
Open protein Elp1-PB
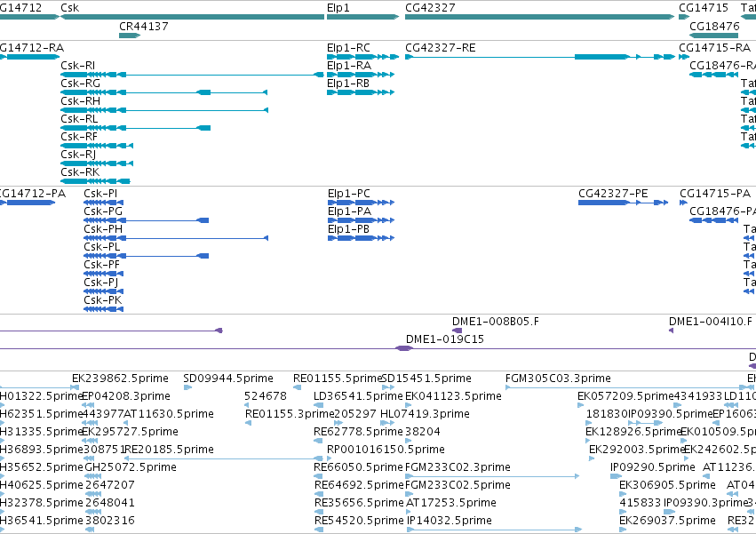point(362,238)
